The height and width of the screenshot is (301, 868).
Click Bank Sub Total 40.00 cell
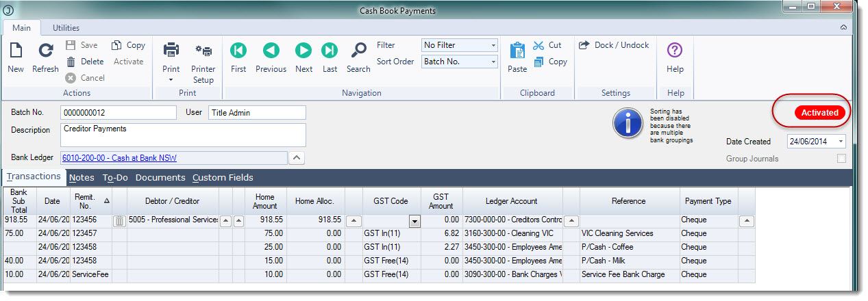pyautogui.click(x=18, y=261)
